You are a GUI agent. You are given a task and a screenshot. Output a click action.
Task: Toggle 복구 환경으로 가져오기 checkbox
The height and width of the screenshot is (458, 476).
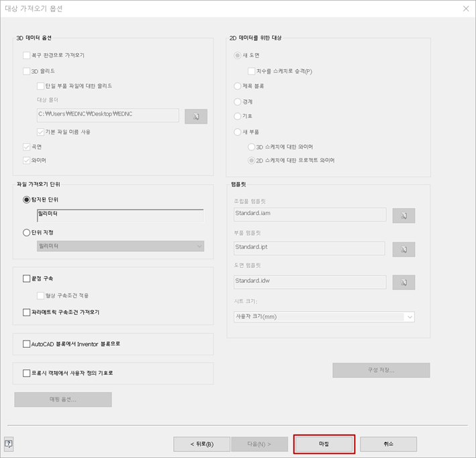[x=26, y=55]
